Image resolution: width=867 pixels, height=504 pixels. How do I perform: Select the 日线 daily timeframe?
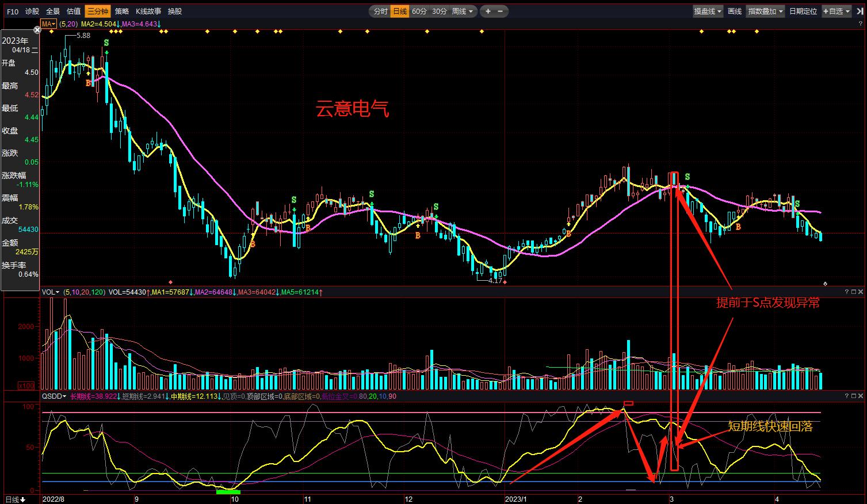(400, 11)
